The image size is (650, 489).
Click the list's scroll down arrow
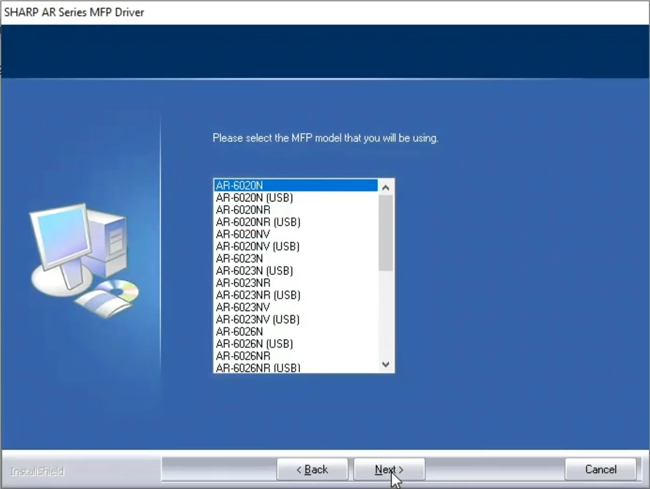pos(386,365)
